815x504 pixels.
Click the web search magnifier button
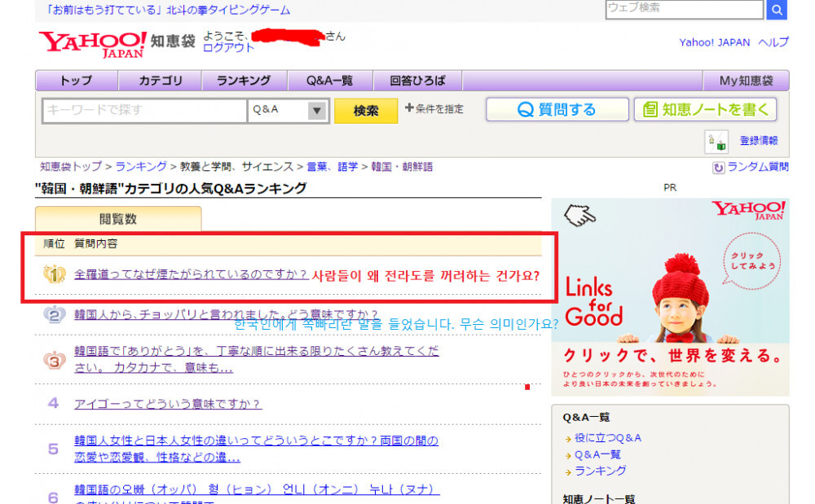[x=777, y=9]
